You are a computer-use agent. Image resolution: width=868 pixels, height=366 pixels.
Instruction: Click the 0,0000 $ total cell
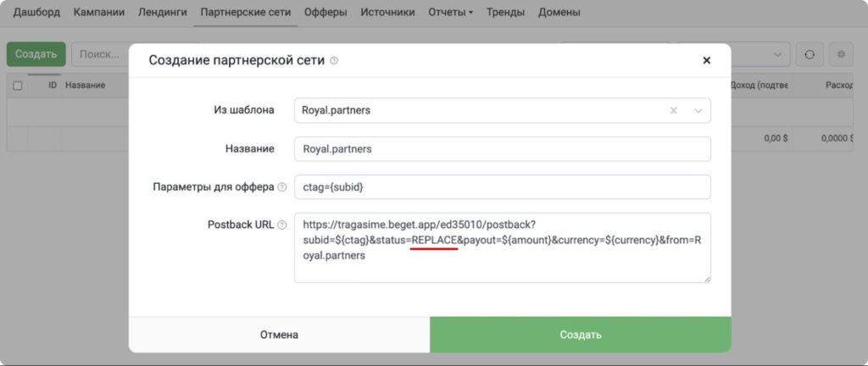(x=837, y=139)
